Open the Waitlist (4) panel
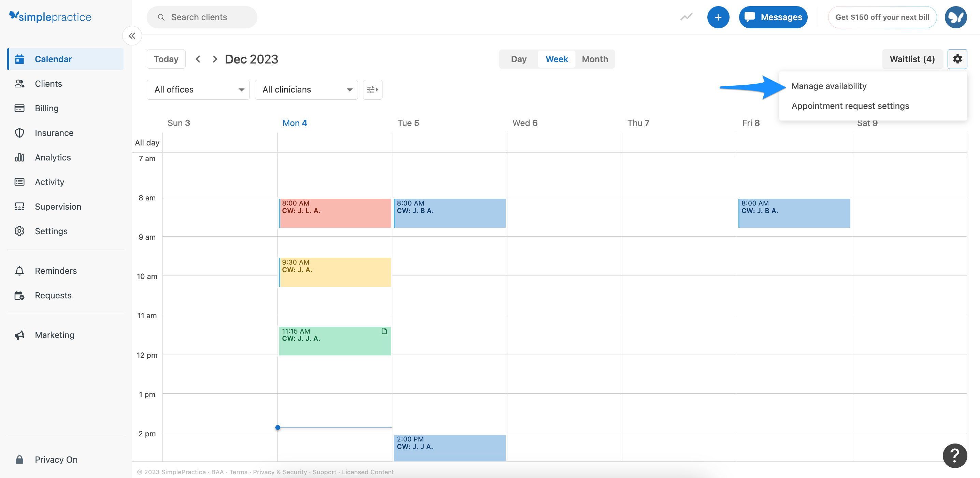The height and width of the screenshot is (478, 980). click(912, 59)
